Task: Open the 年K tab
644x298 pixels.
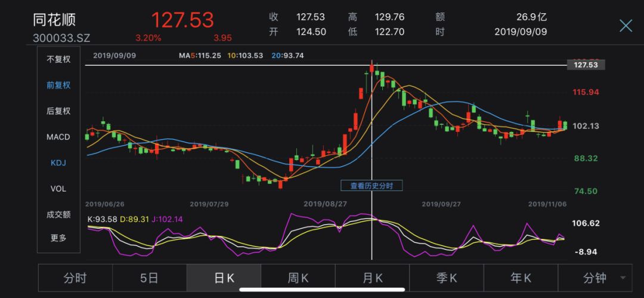Action: (x=521, y=278)
